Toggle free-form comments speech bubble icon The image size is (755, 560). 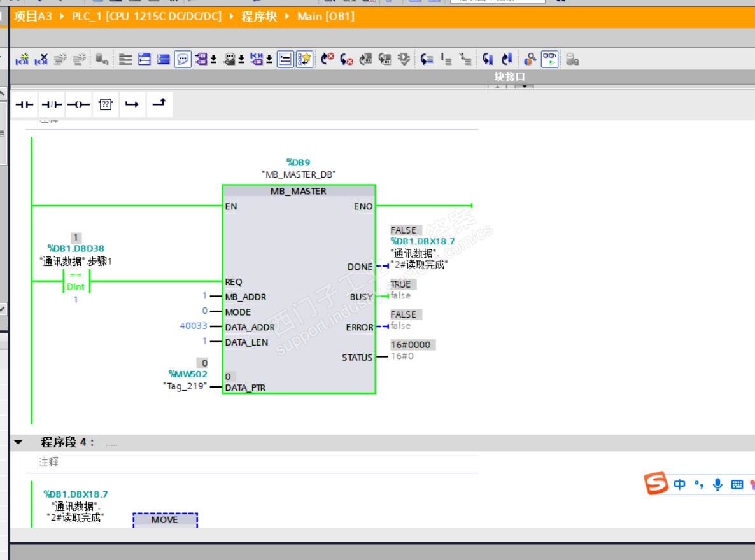tap(183, 59)
